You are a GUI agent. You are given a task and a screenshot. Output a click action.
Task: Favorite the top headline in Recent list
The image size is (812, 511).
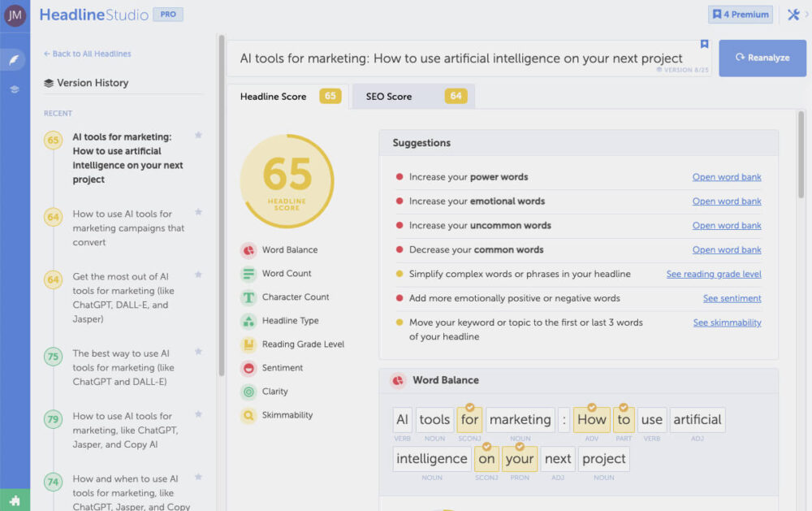pos(198,136)
